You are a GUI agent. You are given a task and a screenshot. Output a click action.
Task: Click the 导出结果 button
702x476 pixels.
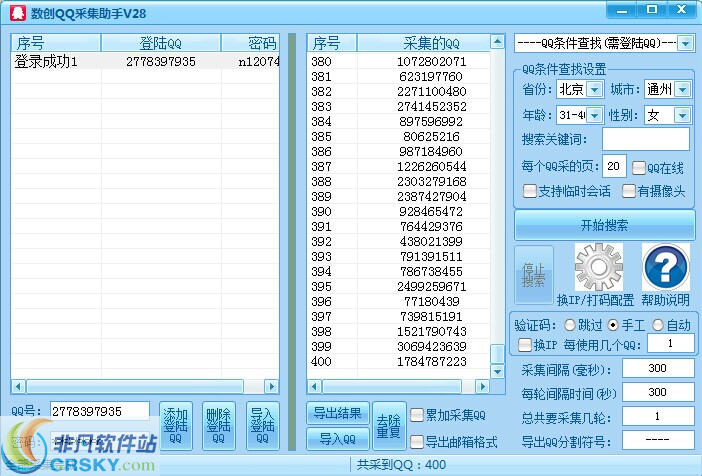(x=338, y=413)
